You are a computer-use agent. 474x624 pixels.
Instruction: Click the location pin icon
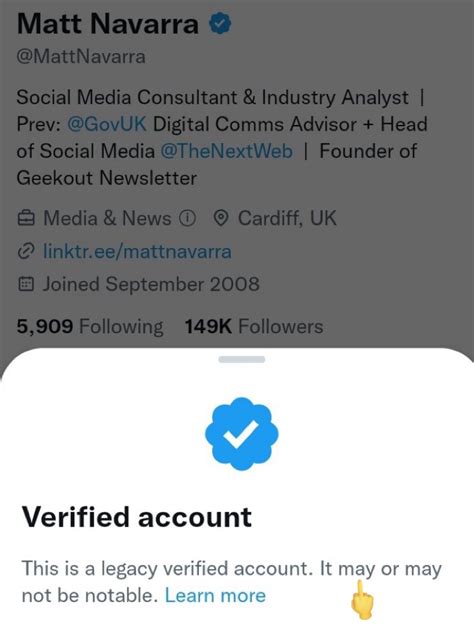(x=221, y=218)
